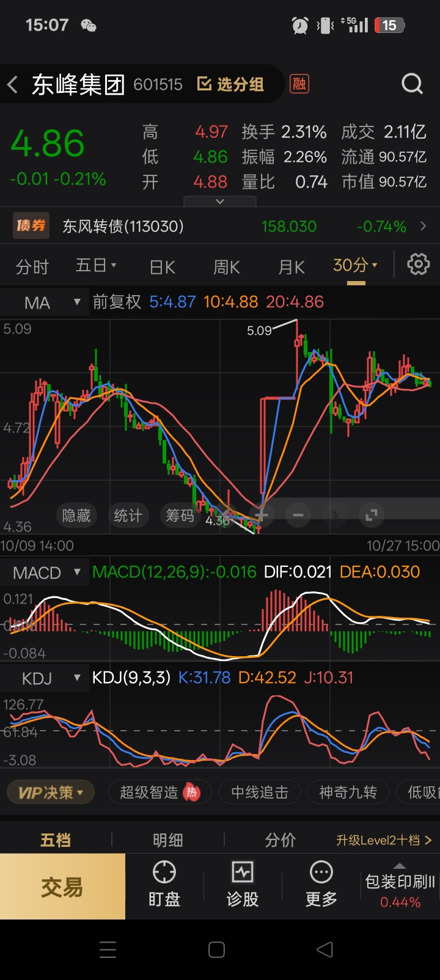The height and width of the screenshot is (980, 440).
Task: Tap the candlestick chart area
Action: point(220,428)
